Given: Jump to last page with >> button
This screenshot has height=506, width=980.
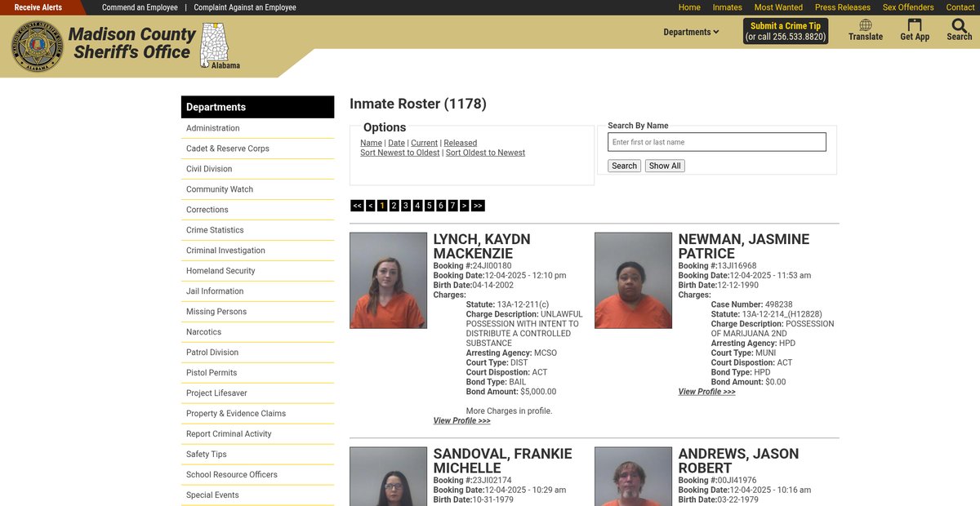Looking at the screenshot, I should (478, 206).
